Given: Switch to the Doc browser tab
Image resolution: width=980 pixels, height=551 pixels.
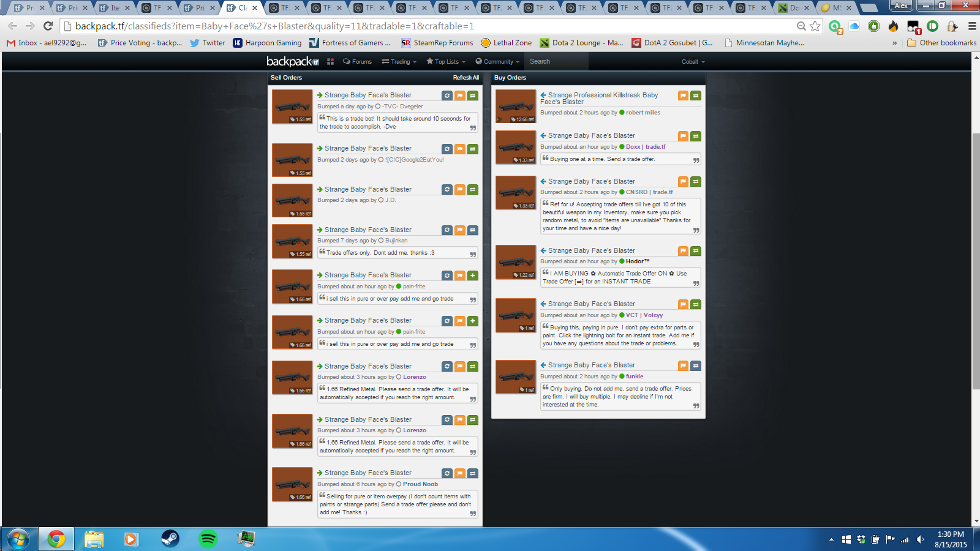Looking at the screenshot, I should (x=794, y=8).
